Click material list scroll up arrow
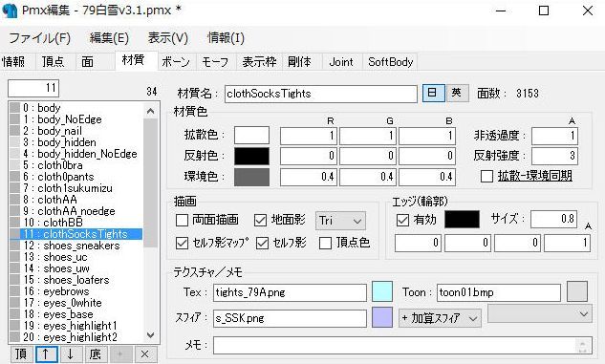 click(151, 112)
